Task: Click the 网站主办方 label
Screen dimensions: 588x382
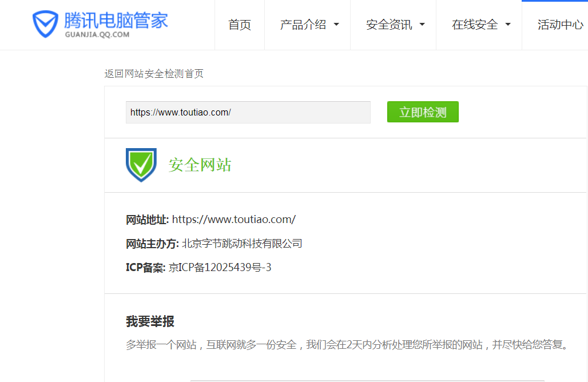Action: point(152,244)
